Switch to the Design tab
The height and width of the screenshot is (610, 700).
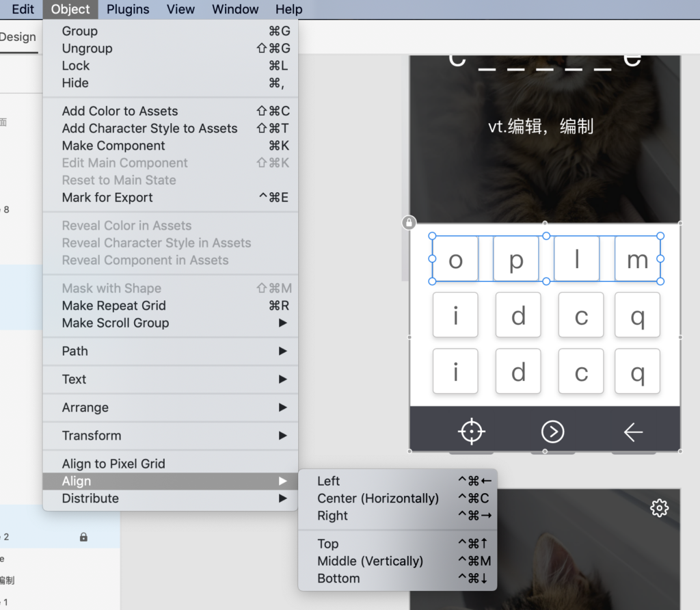coord(18,37)
